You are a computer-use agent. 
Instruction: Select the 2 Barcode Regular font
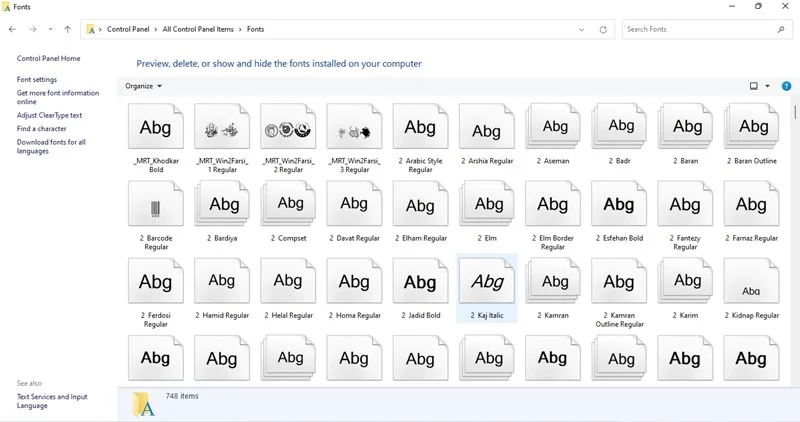click(x=156, y=216)
